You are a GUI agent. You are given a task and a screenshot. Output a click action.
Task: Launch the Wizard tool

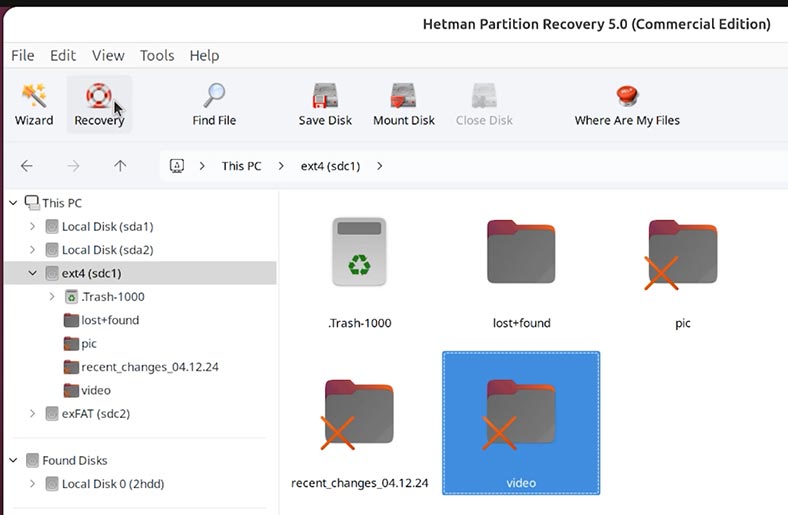click(34, 105)
